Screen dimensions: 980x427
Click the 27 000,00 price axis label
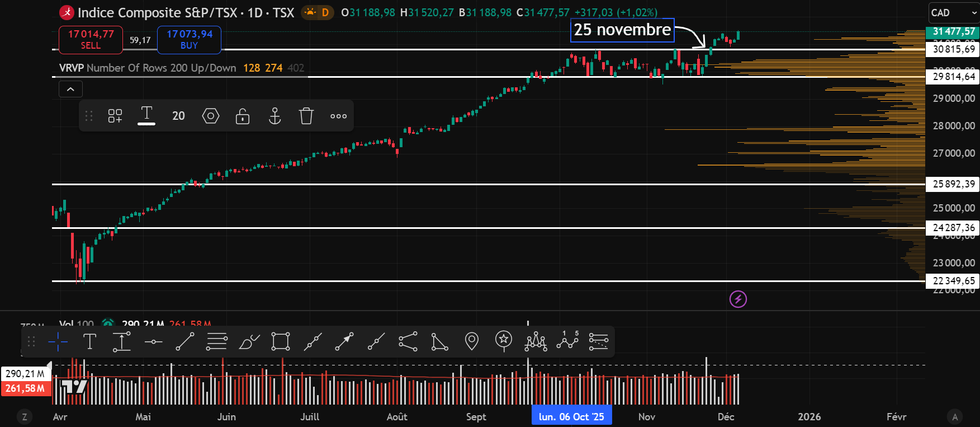click(x=954, y=153)
